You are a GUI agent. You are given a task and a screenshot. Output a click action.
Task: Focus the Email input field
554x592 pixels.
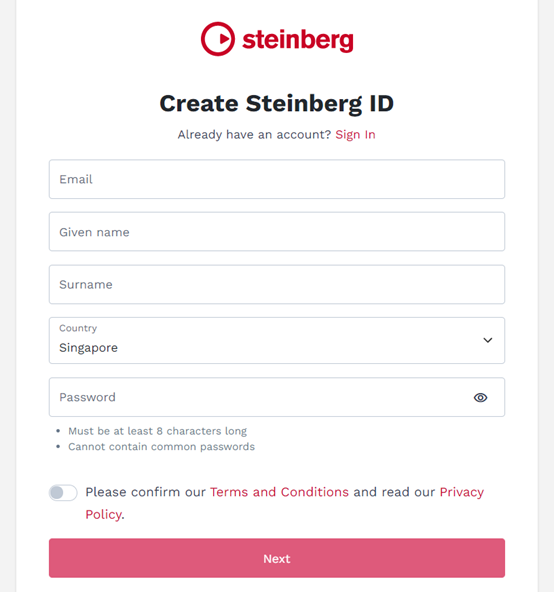click(x=277, y=179)
